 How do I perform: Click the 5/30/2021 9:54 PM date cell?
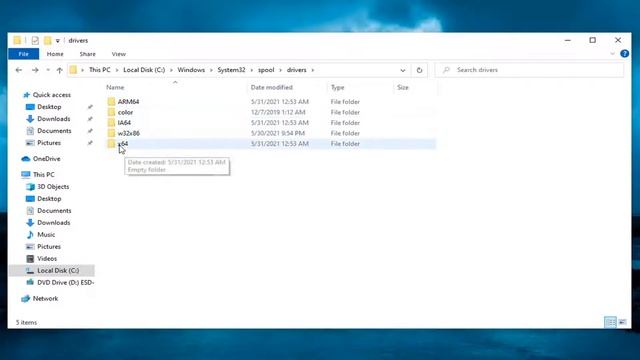tap(278, 133)
